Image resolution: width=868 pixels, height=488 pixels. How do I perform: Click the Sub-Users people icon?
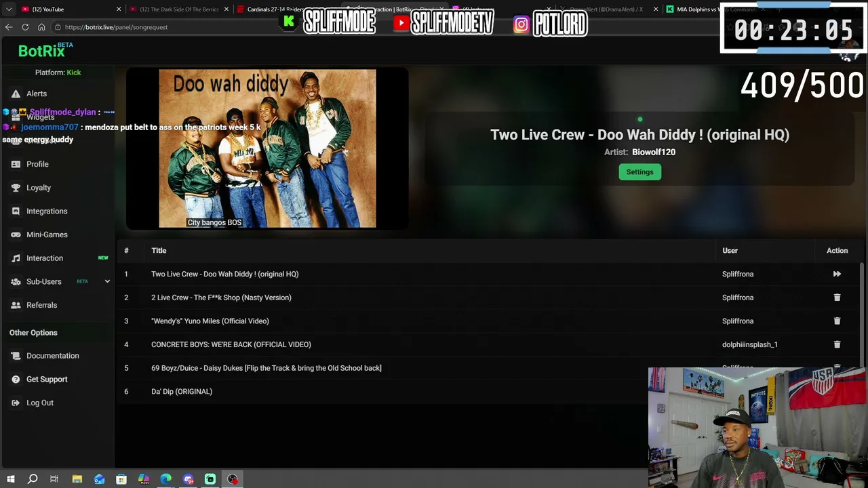[x=16, y=282]
